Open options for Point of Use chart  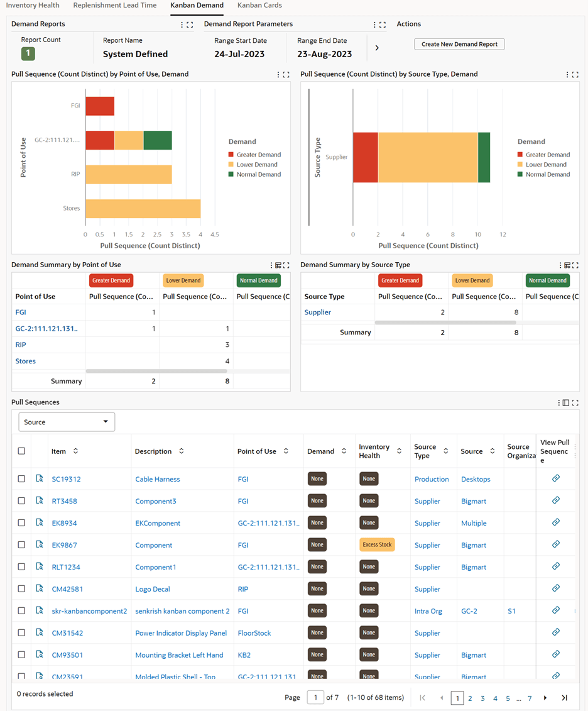[278, 75]
